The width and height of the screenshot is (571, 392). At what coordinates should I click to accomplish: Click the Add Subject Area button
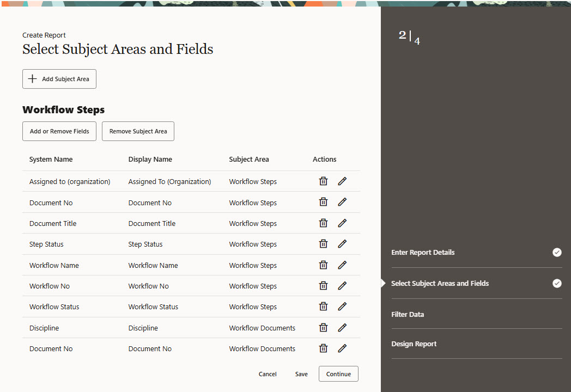pyautogui.click(x=59, y=79)
